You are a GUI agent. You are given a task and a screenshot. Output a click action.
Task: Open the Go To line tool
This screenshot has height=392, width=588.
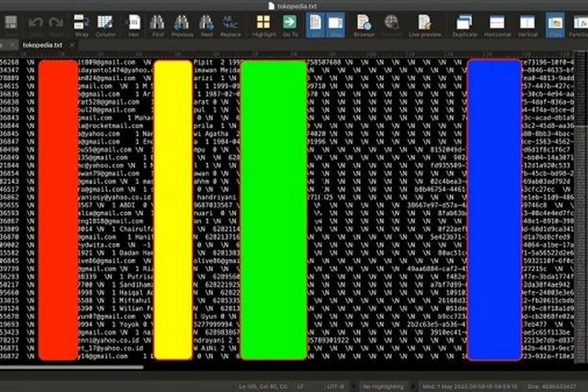(x=290, y=25)
